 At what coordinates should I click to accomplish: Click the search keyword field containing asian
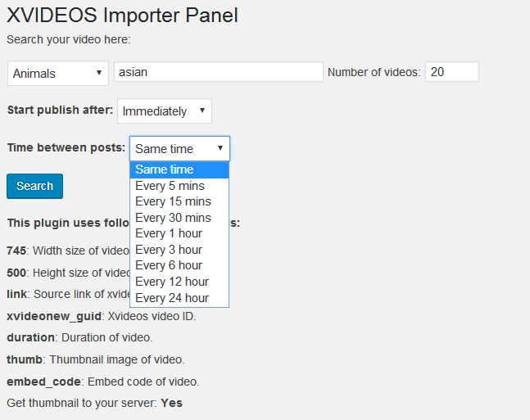click(x=219, y=71)
